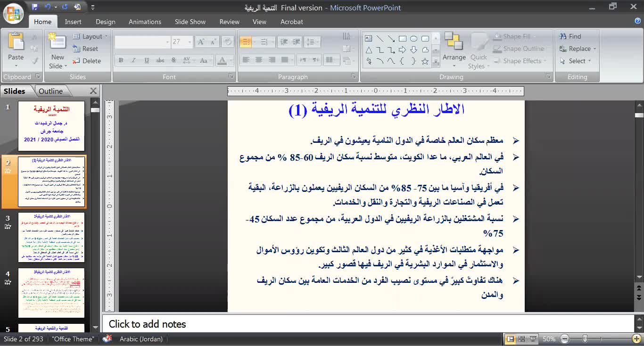
Task: Switch to the Insert ribbon tab
Action: (73, 22)
